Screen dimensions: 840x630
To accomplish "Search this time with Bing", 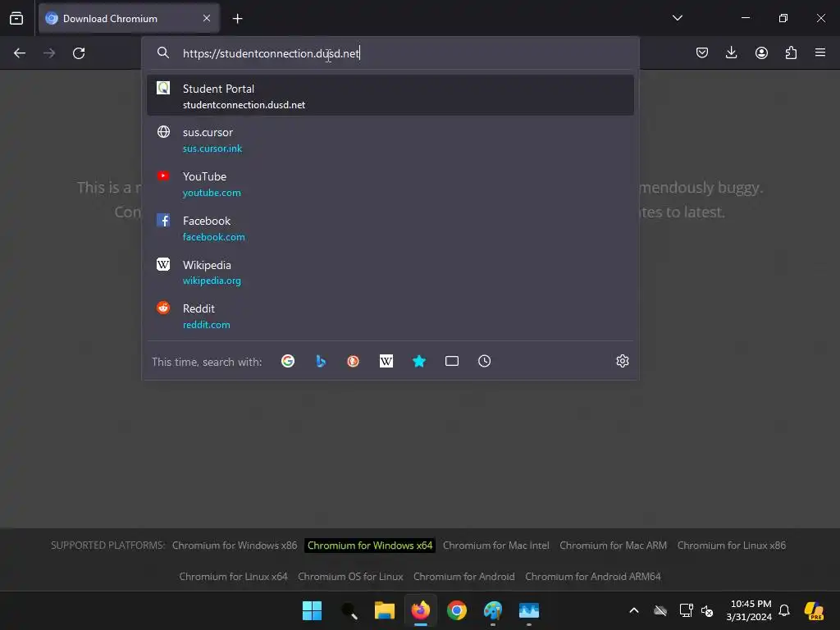I will [x=321, y=361].
